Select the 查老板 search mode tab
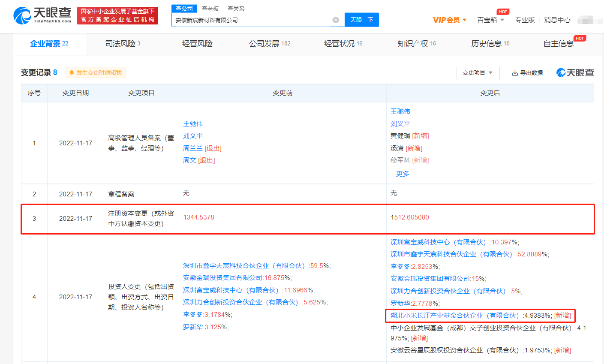604x364 pixels. coord(210,9)
